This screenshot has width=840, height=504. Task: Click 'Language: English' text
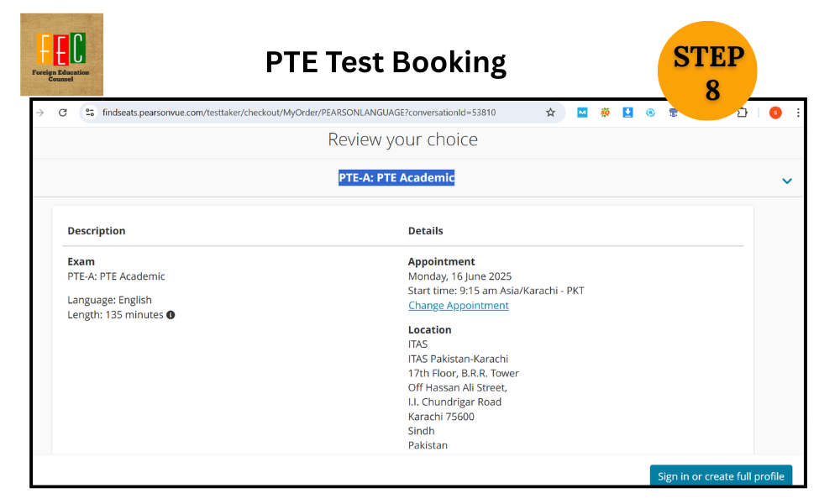click(x=109, y=300)
